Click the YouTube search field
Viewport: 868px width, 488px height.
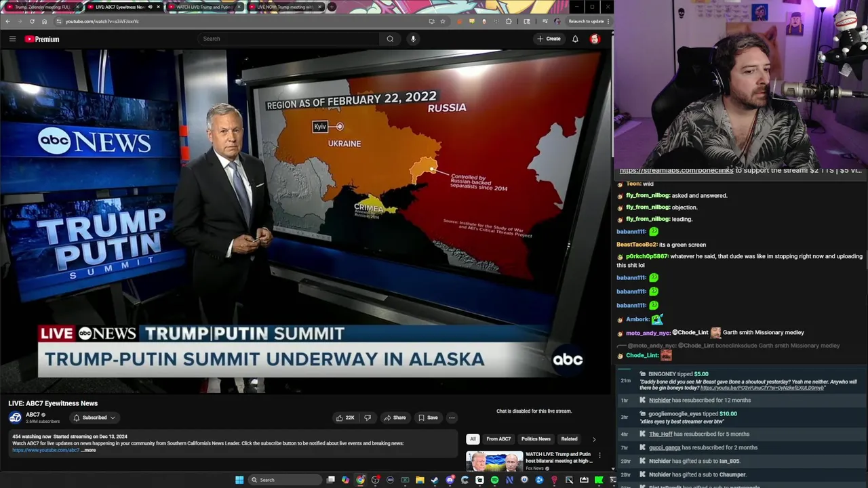pyautogui.click(x=290, y=39)
